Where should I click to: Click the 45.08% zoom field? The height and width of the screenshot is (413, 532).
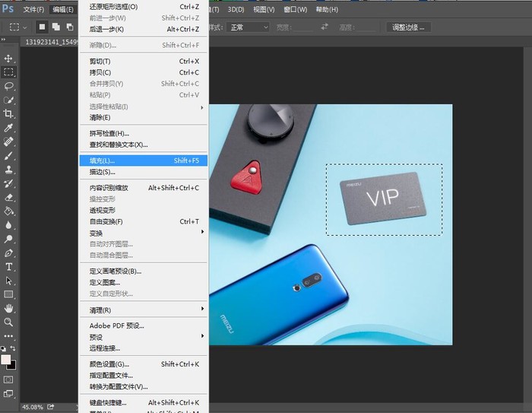pyautogui.click(x=33, y=407)
